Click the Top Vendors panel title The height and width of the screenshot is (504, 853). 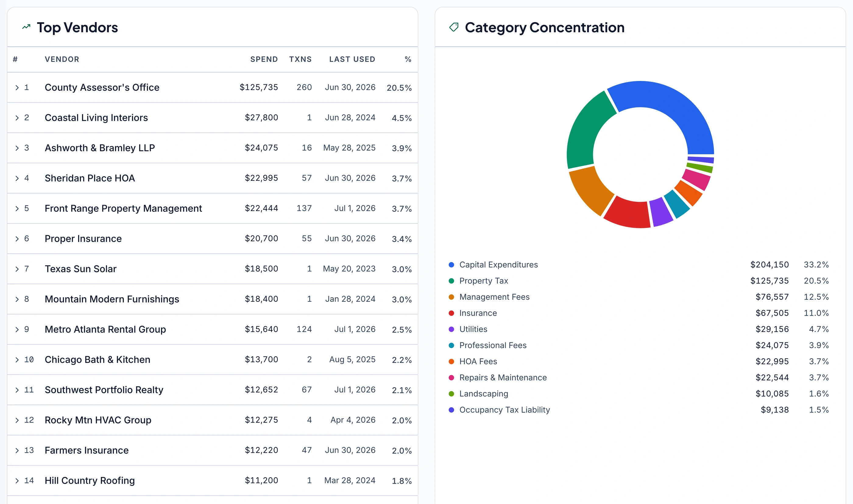(x=77, y=27)
